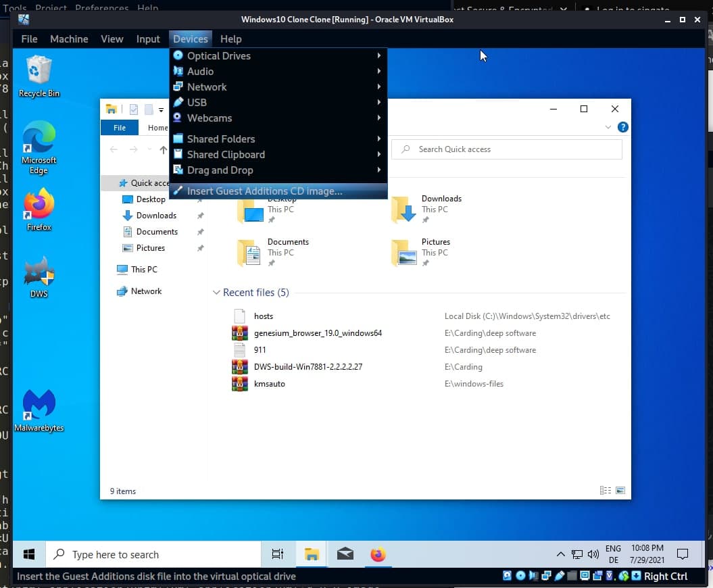This screenshot has width=713, height=588.
Task: Open the Action Center notification icon
Action: [x=682, y=554]
